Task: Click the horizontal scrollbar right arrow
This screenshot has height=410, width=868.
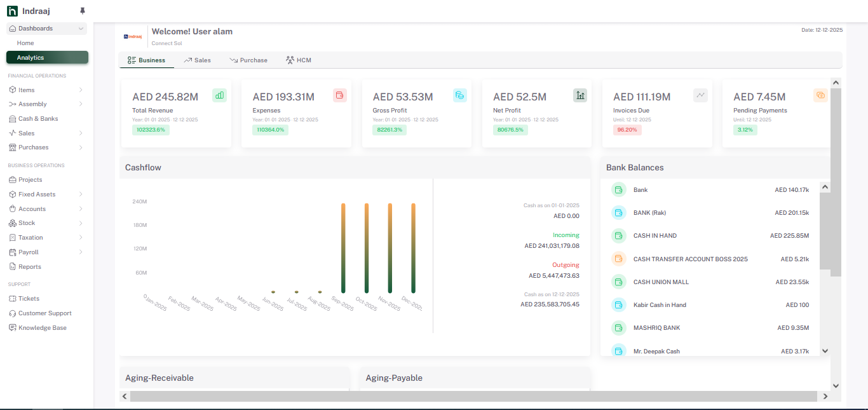Action: 825,397
